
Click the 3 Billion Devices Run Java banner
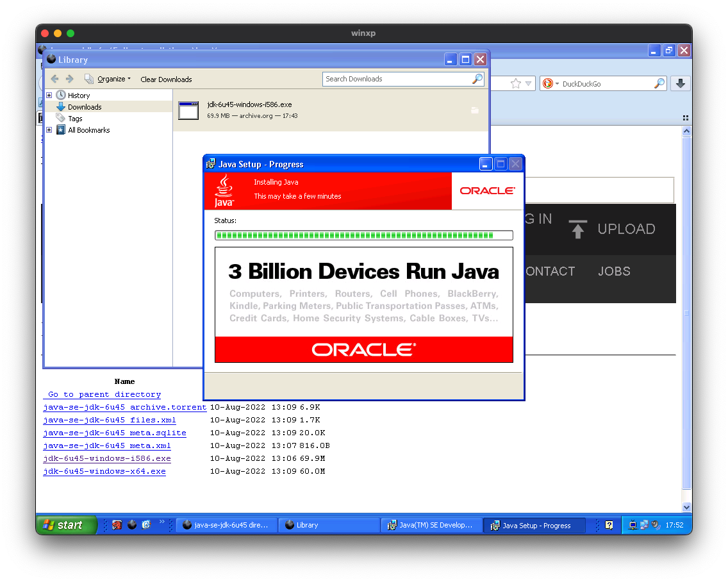(x=364, y=304)
